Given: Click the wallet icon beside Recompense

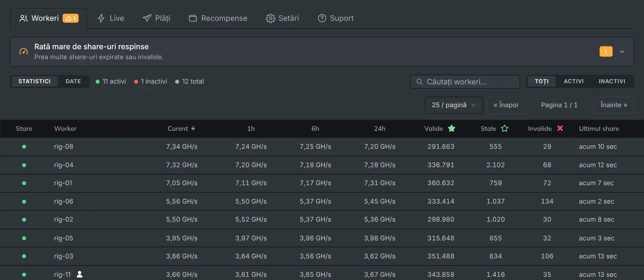Looking at the screenshot, I should tap(193, 18).
